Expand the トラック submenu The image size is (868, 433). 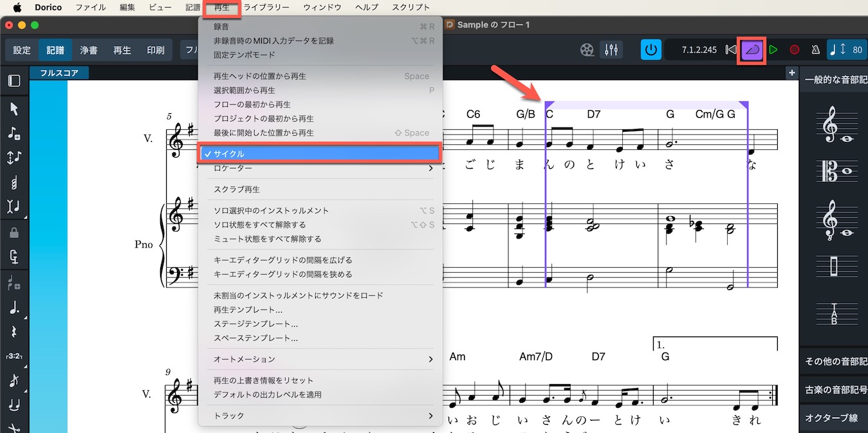pyautogui.click(x=320, y=416)
